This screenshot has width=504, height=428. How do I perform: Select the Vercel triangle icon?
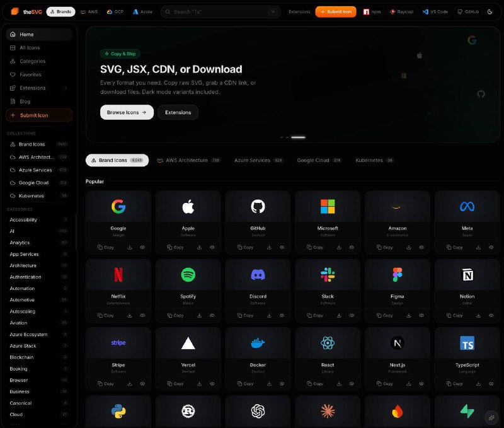click(x=188, y=343)
